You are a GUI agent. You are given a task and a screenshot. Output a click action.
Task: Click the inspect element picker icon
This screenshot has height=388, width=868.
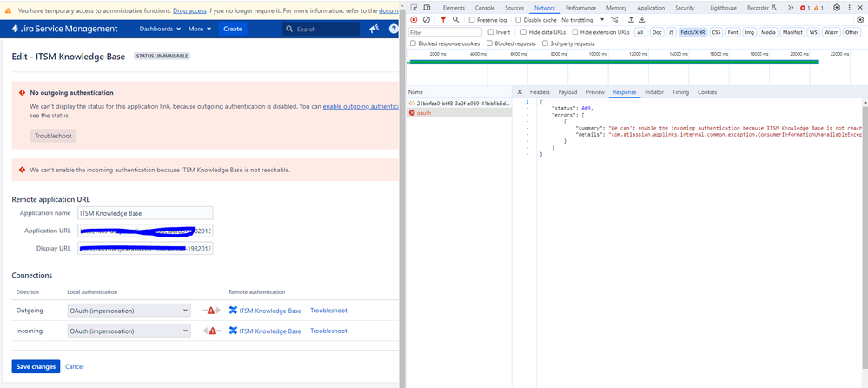coord(414,8)
